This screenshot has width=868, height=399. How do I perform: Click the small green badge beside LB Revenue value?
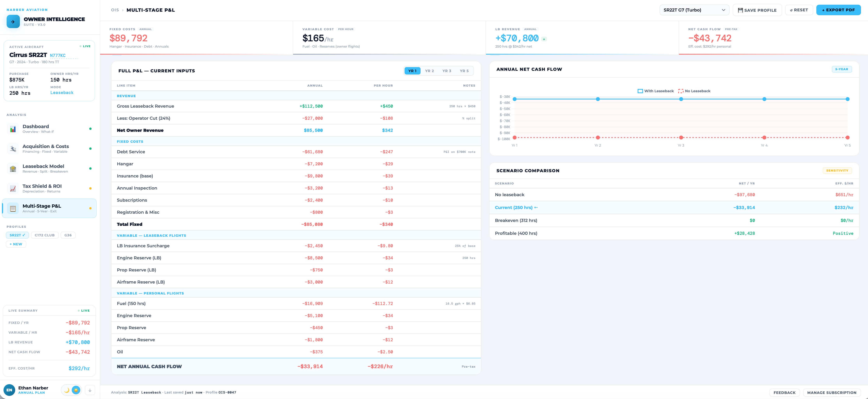click(x=544, y=39)
